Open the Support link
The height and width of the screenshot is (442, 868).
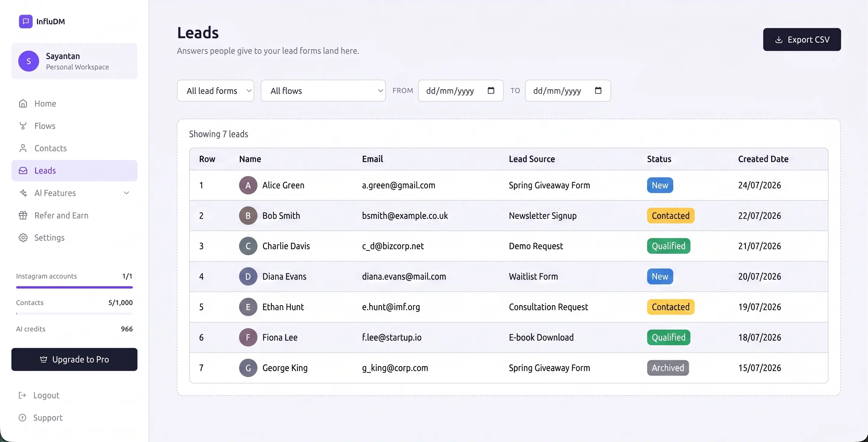click(41, 417)
